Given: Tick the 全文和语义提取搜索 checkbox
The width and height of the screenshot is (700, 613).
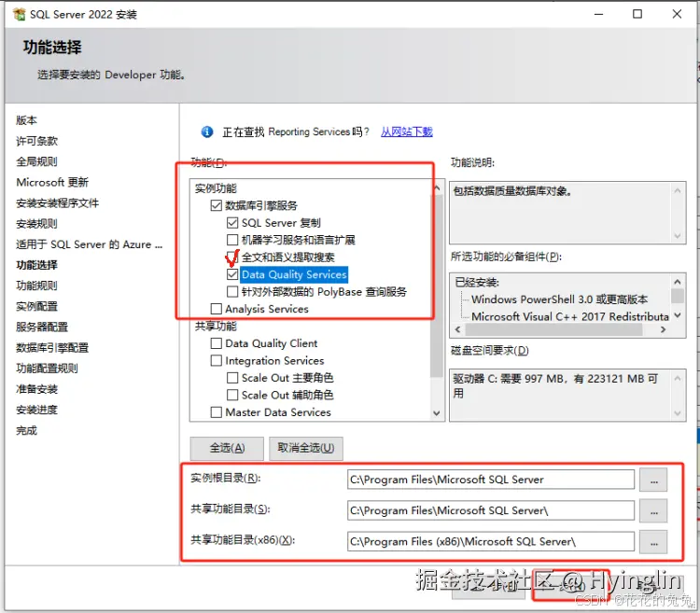Looking at the screenshot, I should [x=232, y=257].
